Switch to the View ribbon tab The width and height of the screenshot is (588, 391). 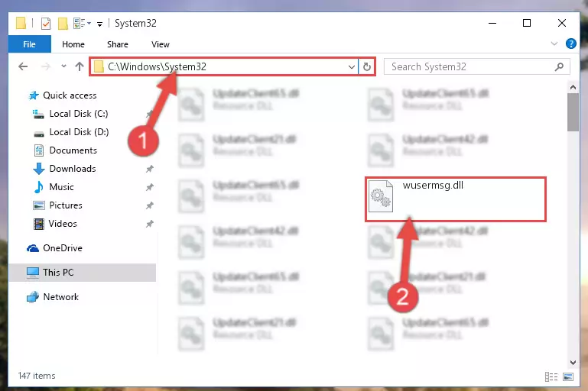click(160, 44)
